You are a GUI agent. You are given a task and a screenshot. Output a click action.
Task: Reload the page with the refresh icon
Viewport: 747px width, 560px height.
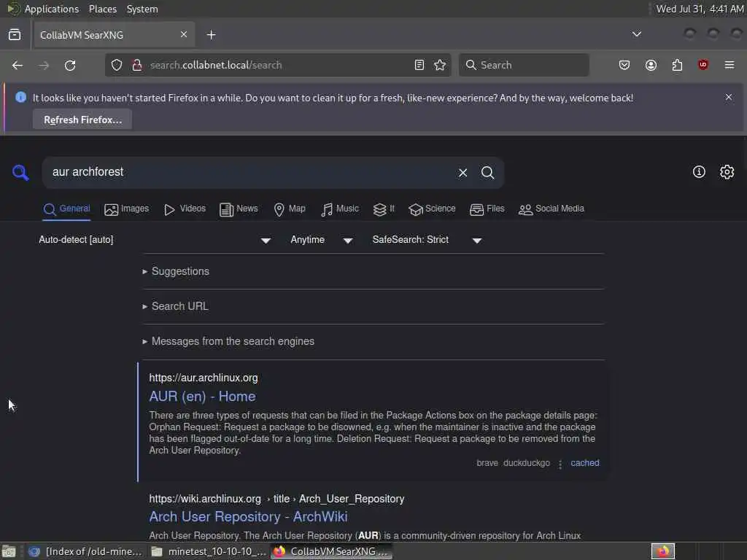pos(70,65)
